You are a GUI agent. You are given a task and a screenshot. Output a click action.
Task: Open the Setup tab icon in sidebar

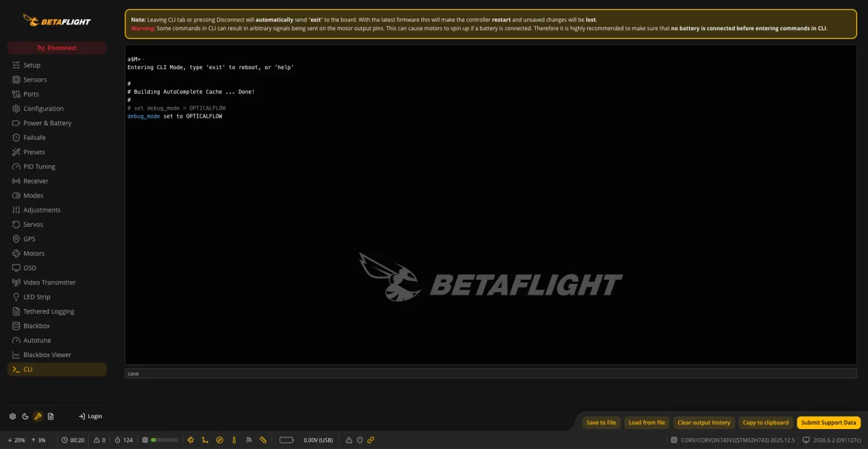click(x=16, y=65)
